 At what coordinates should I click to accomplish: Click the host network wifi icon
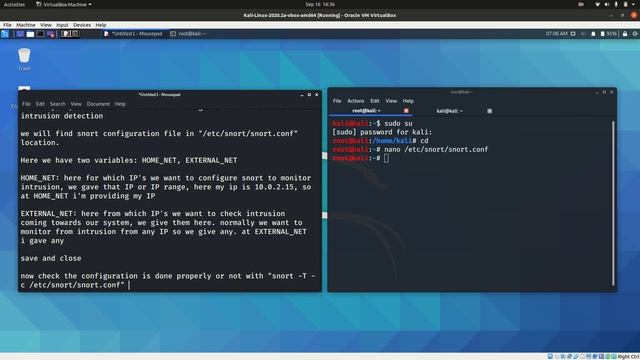tap(597, 4)
